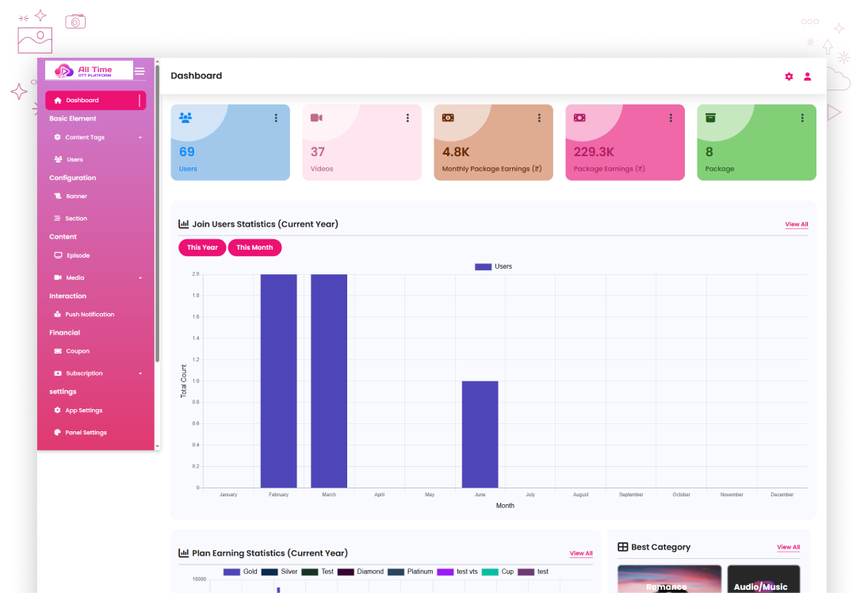Click the money icon on Monthly Package Earnings card
Screen dimensions: 868x593
tap(448, 117)
